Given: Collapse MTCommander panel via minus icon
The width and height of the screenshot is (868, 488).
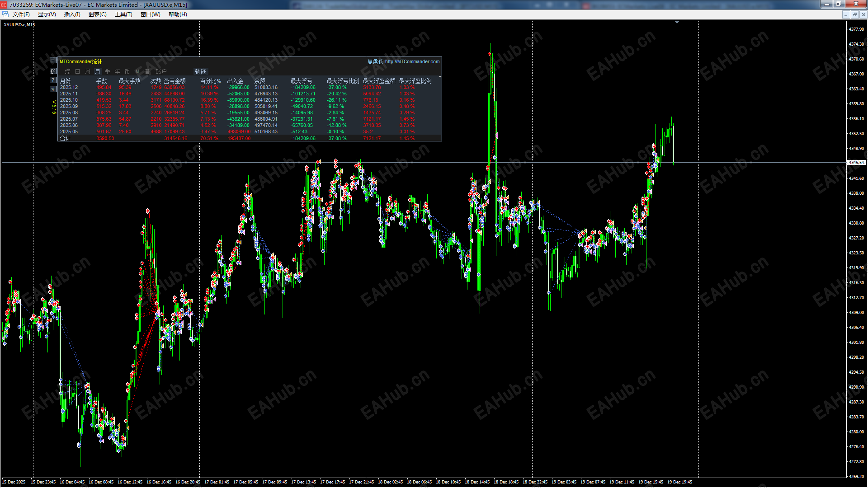Looking at the screenshot, I should 53,60.
